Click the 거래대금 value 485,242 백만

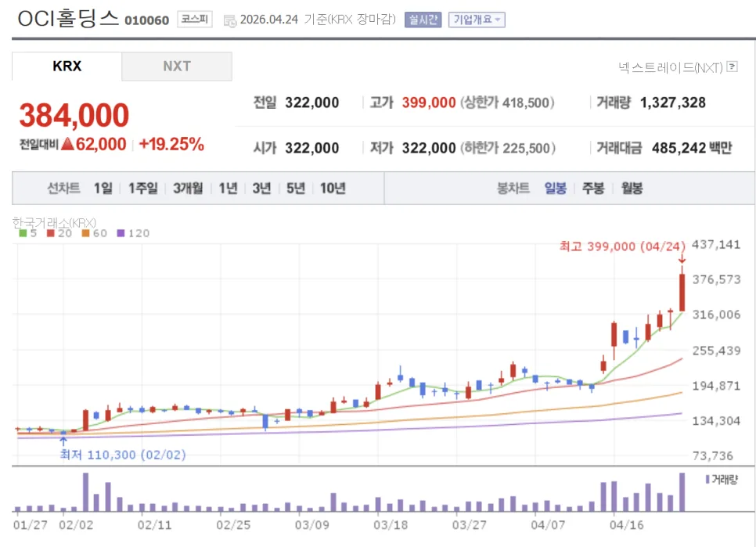coord(691,148)
